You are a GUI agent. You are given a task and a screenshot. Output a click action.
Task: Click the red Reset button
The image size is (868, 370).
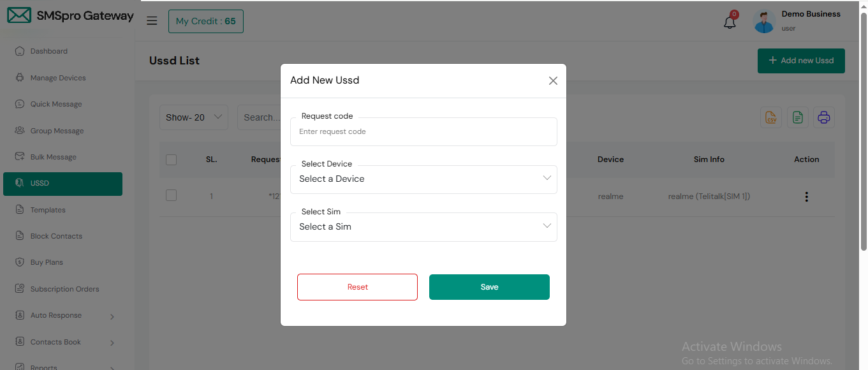[x=357, y=287]
